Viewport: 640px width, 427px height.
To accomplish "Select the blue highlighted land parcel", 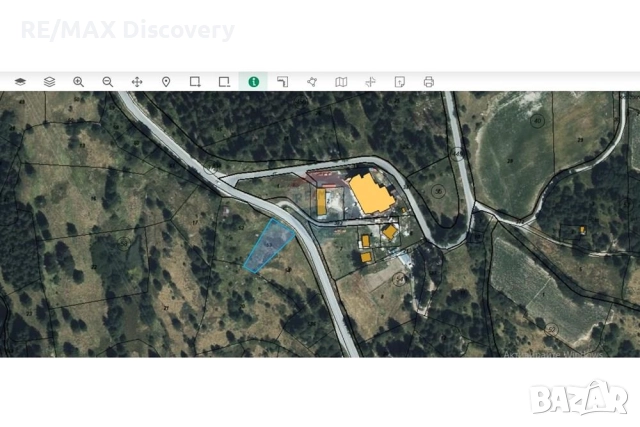I will click(268, 247).
